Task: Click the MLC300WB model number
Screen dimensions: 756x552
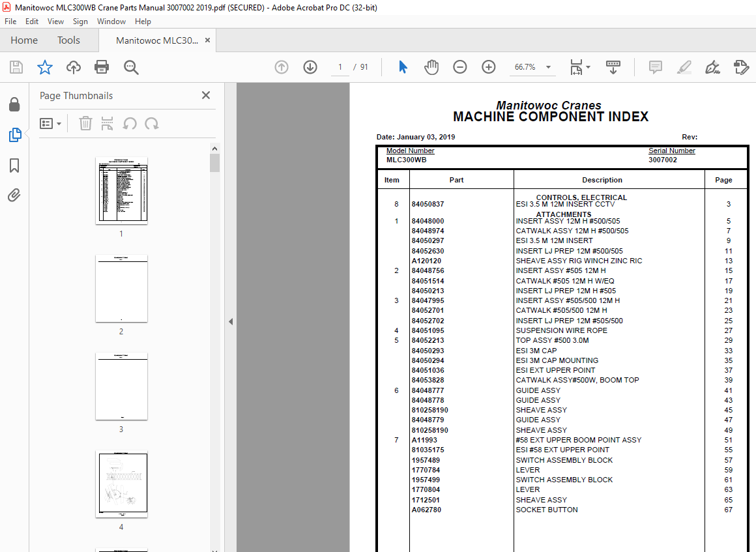Action: [407, 160]
